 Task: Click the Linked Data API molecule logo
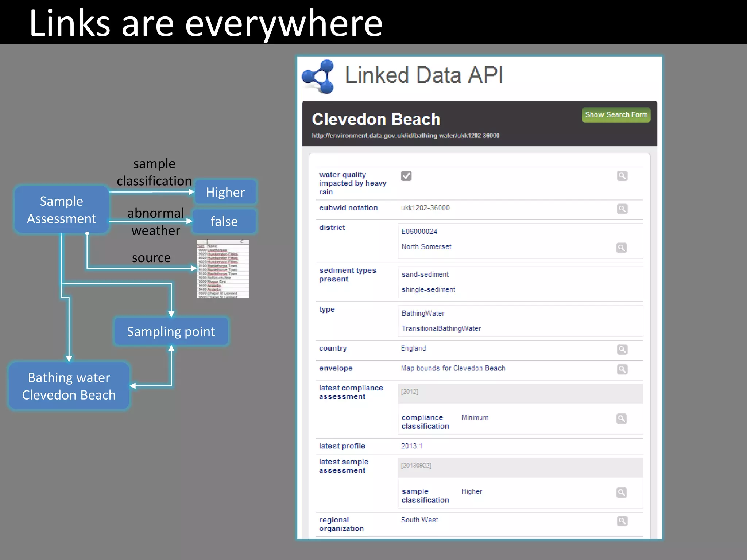click(318, 77)
